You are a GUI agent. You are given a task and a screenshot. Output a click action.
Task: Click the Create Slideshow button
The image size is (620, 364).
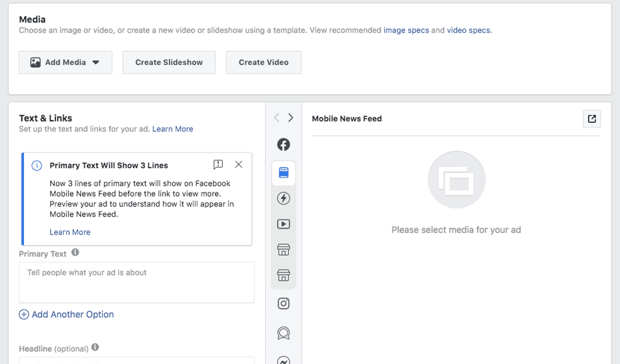click(x=169, y=62)
